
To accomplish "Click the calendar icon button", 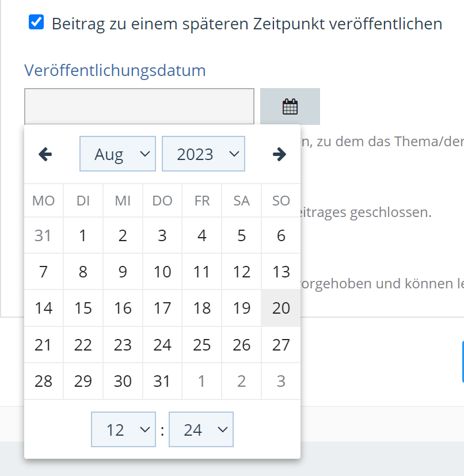I will 290,106.
